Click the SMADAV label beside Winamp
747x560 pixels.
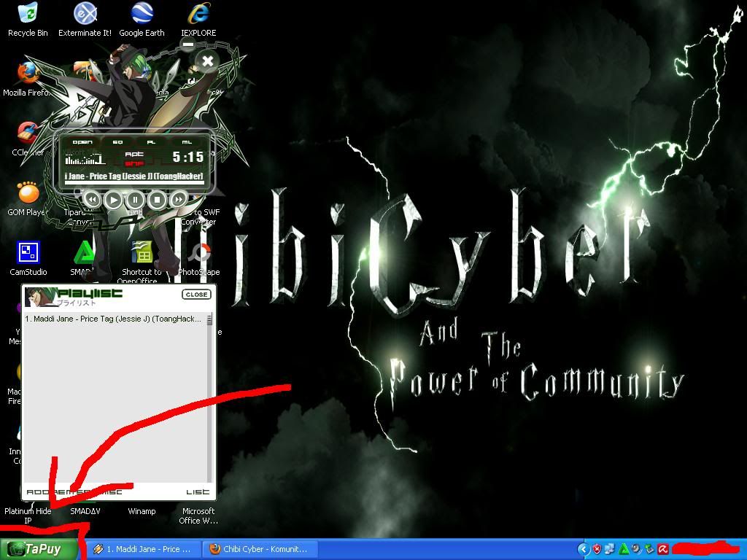point(85,511)
